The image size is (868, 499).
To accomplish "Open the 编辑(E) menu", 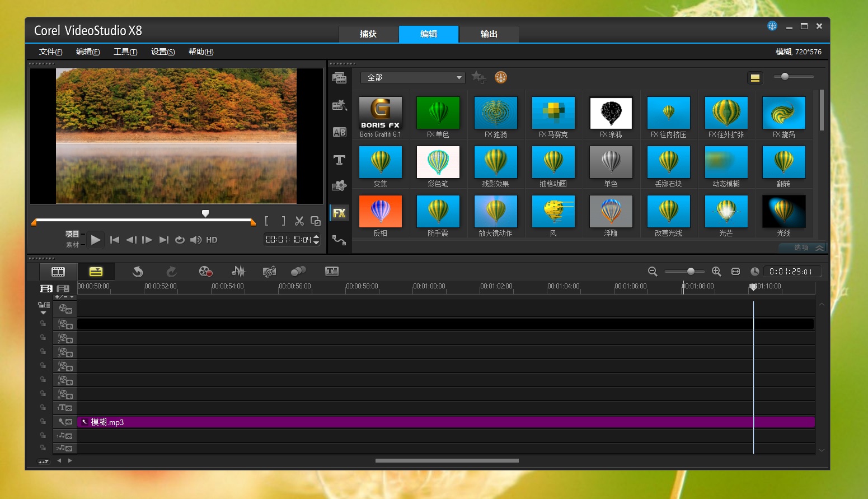I will [x=88, y=52].
